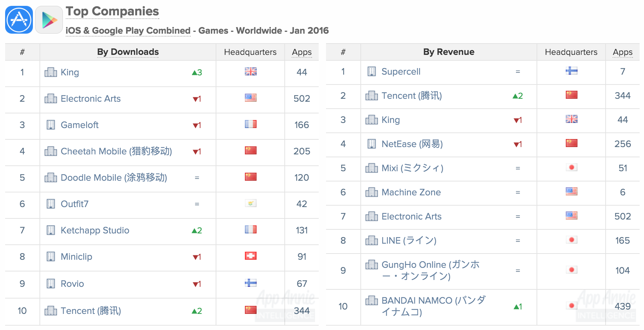Click the iOS App Store icon
Image resolution: width=644 pixels, height=330 pixels.
[19, 20]
